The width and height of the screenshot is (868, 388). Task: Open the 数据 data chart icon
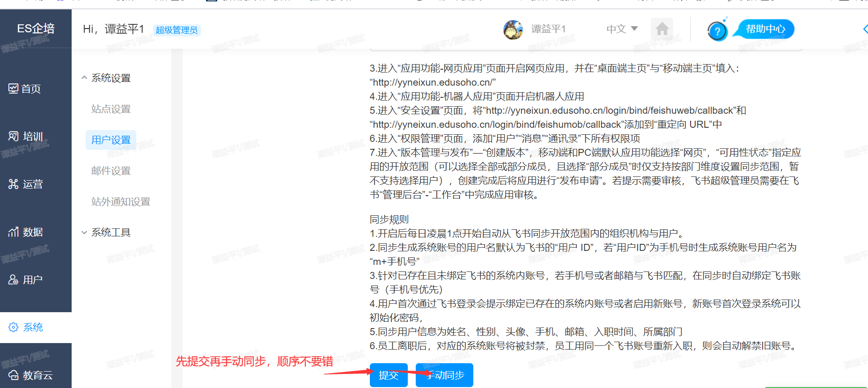pos(14,232)
